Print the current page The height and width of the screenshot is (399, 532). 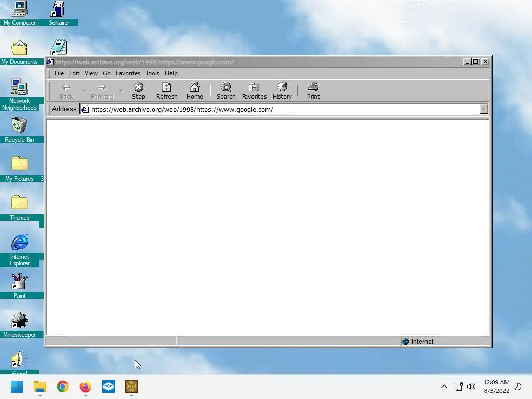[x=313, y=90]
